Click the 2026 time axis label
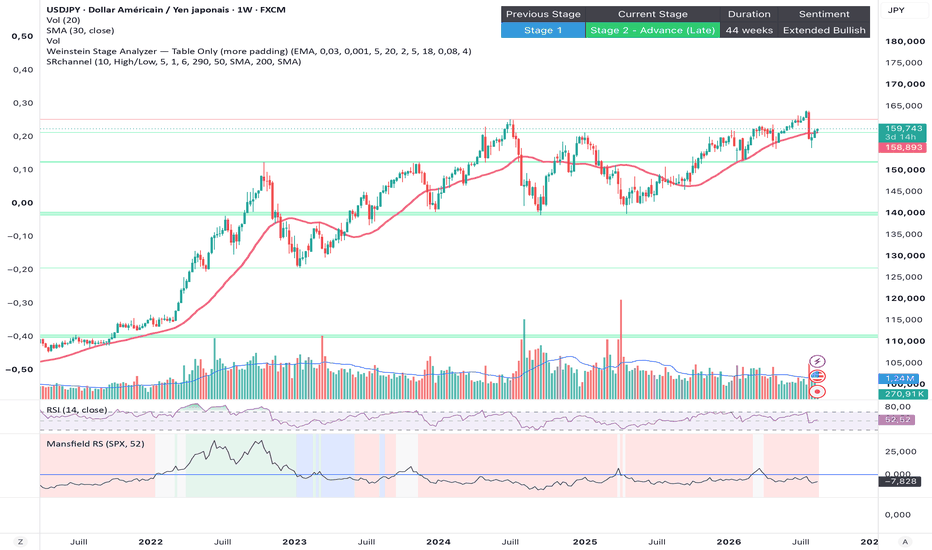This screenshot has width=932, height=550. coord(729,542)
